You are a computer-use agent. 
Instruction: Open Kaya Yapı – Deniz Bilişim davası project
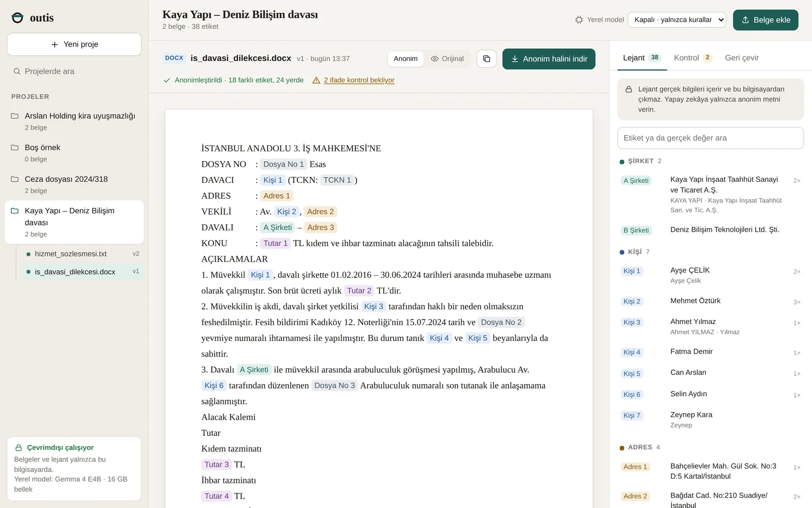[x=74, y=222]
